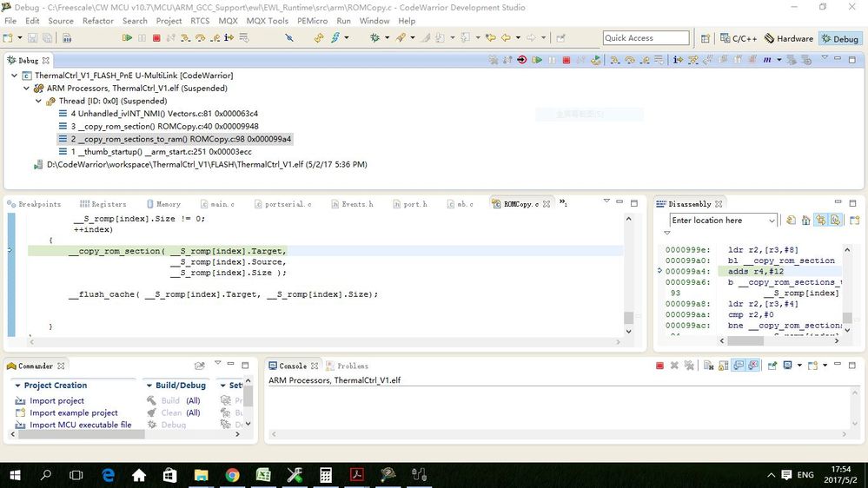Open Chrome from the taskbar
This screenshot has height=488, width=868.
click(x=232, y=475)
